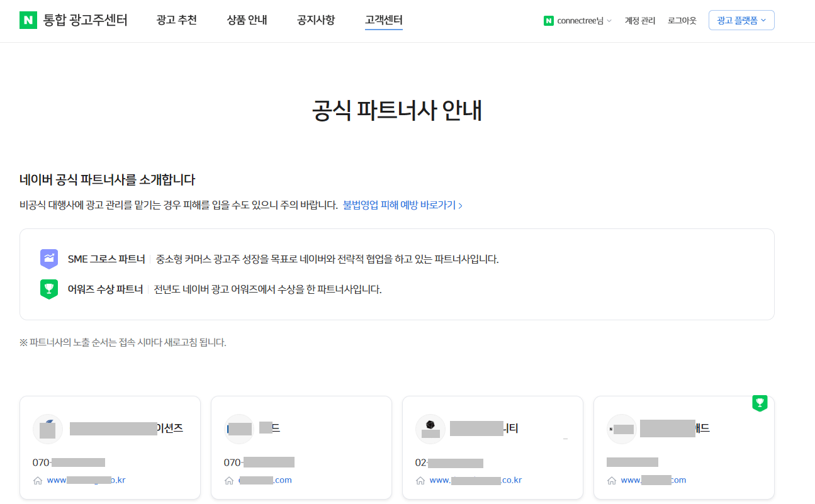Click the blue SME 그로스 파트너 badge icon
This screenshot has width=815, height=504.
click(x=48, y=259)
